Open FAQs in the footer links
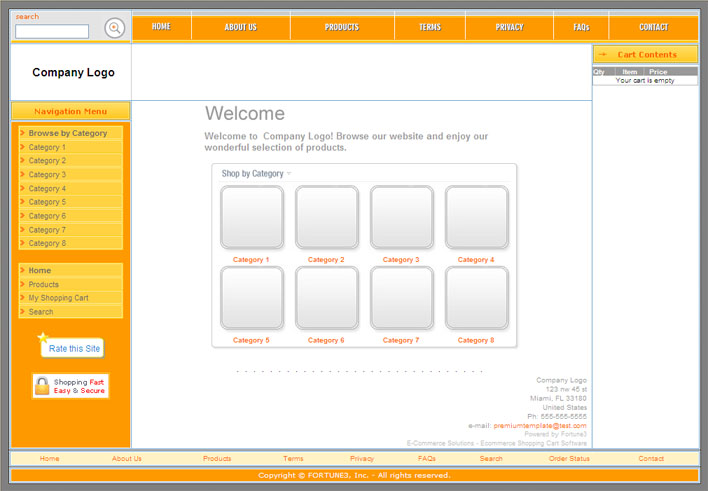Screen dimensions: 708x491 427,459
